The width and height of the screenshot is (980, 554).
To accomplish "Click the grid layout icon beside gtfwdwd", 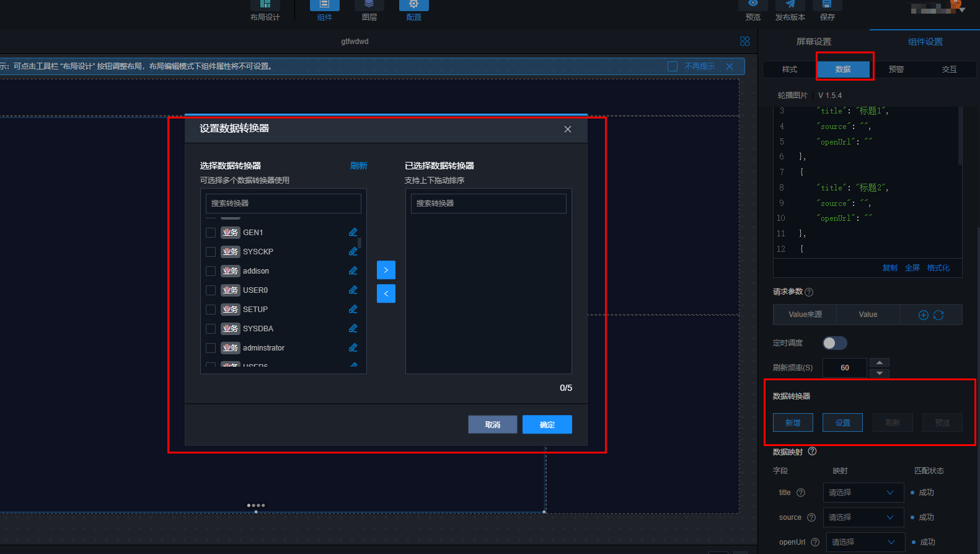I will tap(745, 41).
